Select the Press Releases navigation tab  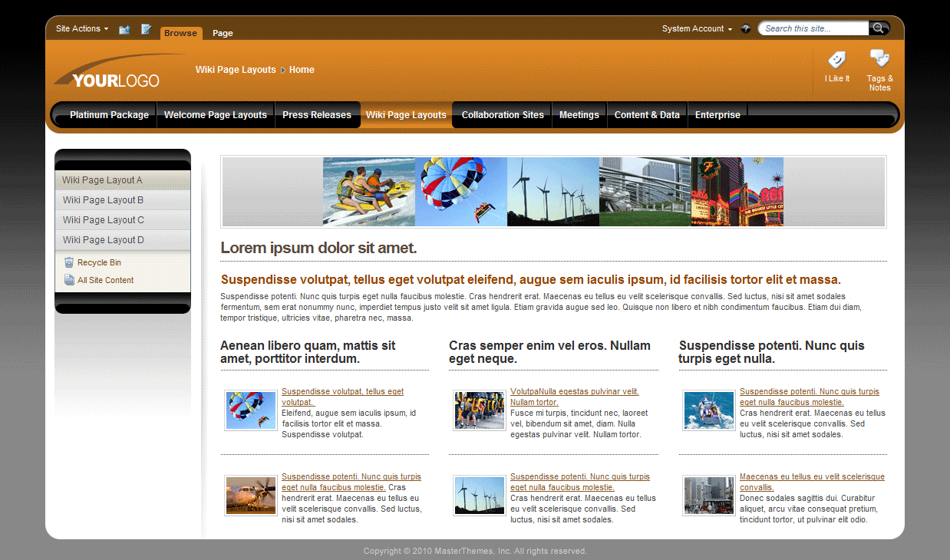(317, 114)
